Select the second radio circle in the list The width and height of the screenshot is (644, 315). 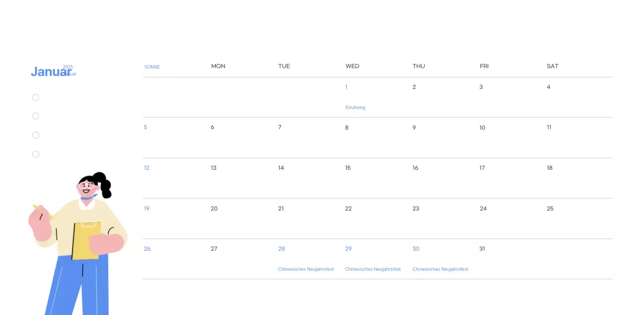tap(36, 116)
